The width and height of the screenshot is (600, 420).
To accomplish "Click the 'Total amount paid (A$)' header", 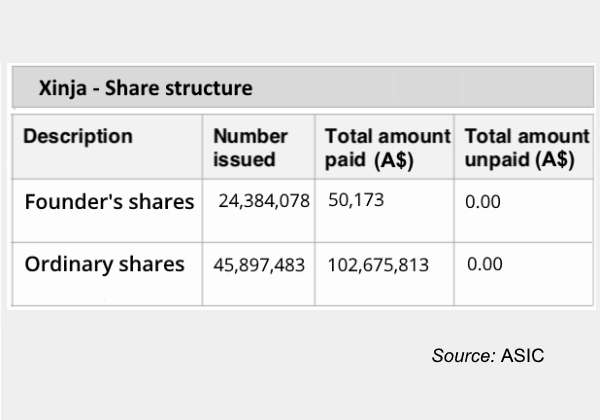I will (388, 148).
